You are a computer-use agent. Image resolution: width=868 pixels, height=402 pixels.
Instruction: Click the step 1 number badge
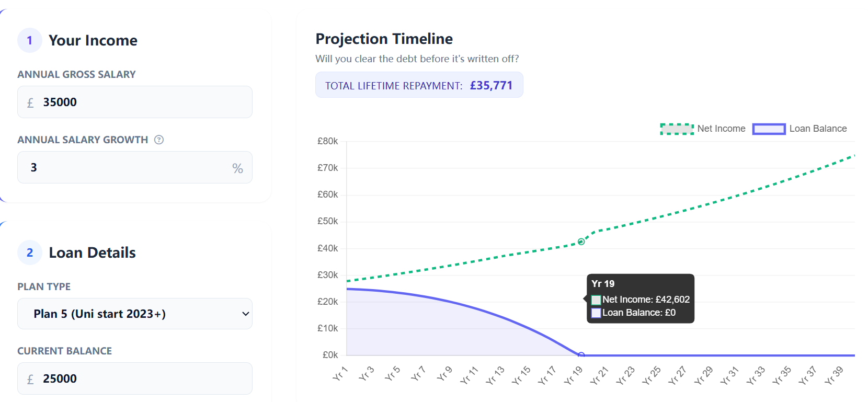[30, 40]
